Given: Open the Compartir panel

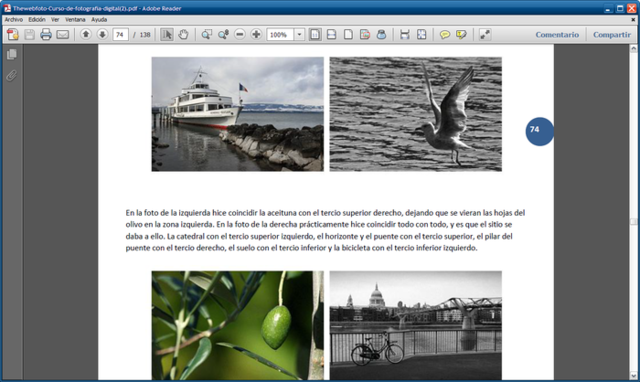Looking at the screenshot, I should coord(612,35).
